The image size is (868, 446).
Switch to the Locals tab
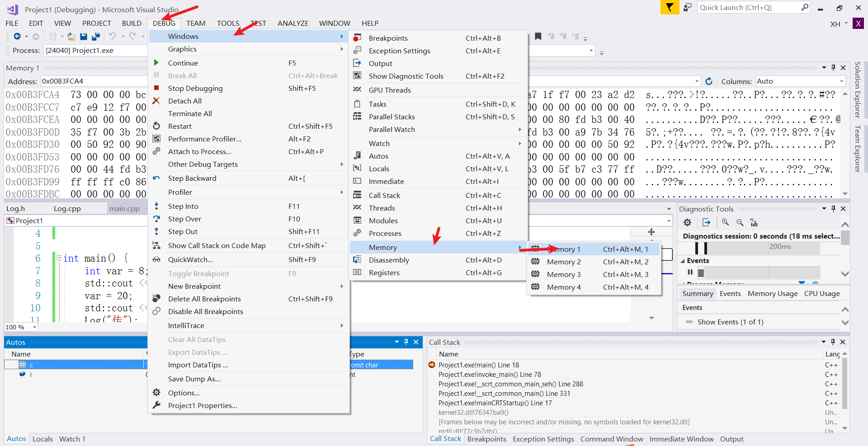click(42, 439)
